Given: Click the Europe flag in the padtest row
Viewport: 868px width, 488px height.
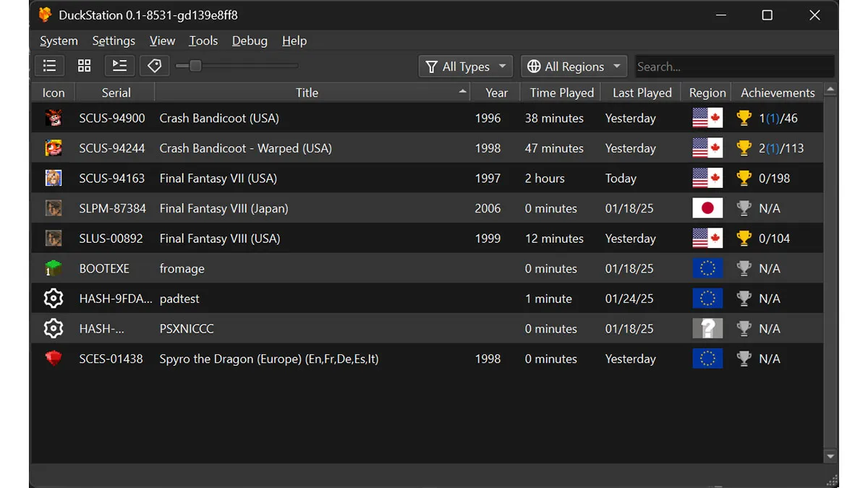Looking at the screenshot, I should click(707, 299).
